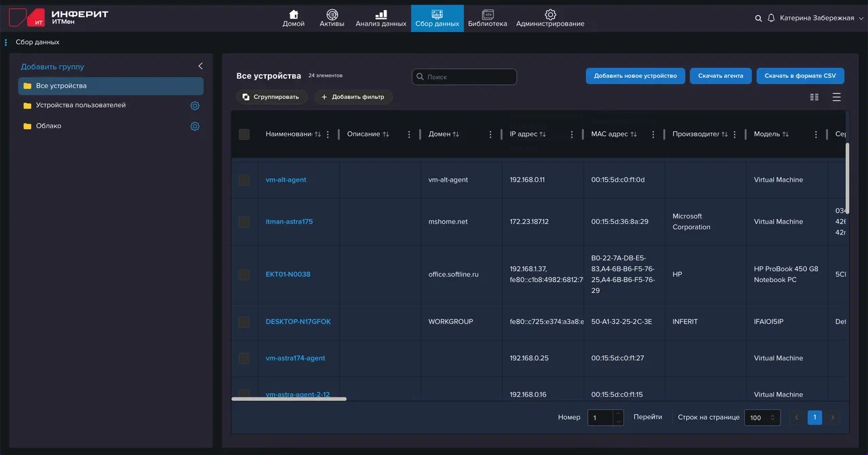Click the horizontal scrollbar under the table
This screenshot has width=868, height=455.
pyautogui.click(x=289, y=399)
